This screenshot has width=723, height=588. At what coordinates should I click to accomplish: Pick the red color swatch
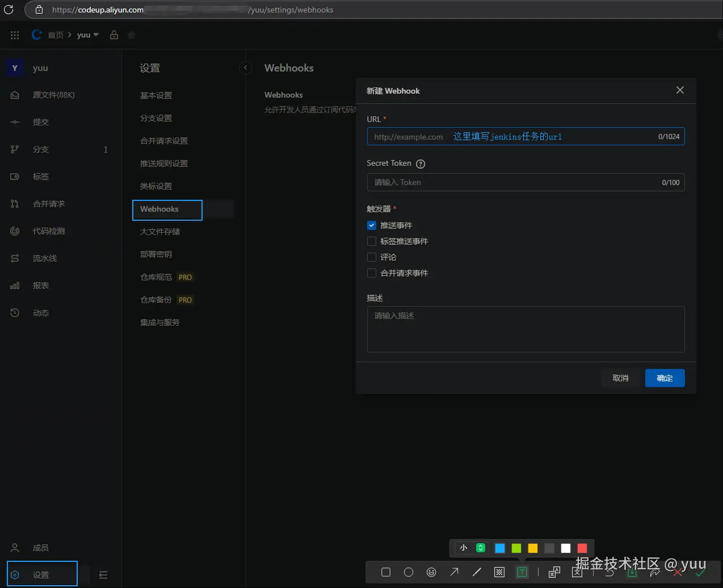pos(582,548)
